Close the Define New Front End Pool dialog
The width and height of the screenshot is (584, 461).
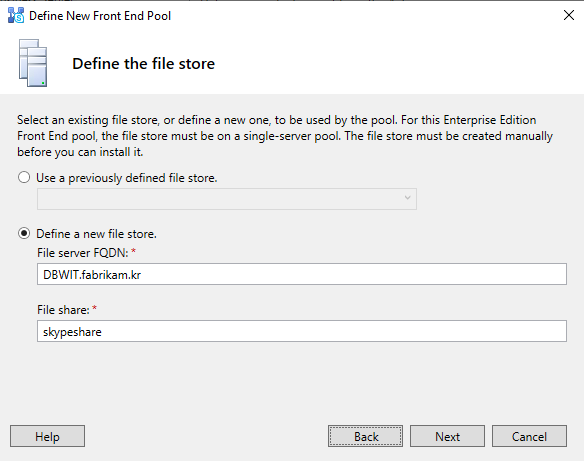(569, 15)
